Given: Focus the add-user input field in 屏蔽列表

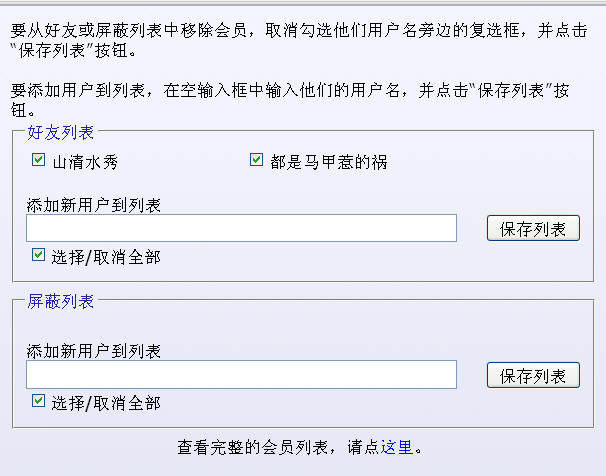Looking at the screenshot, I should click(x=241, y=374).
